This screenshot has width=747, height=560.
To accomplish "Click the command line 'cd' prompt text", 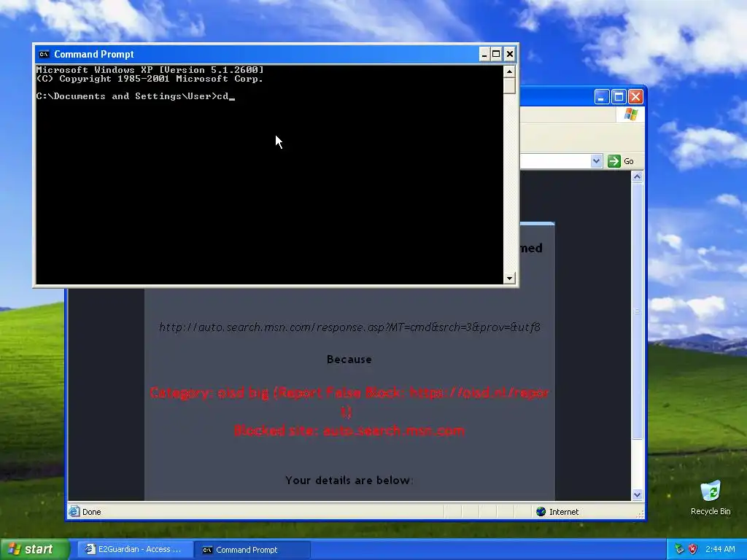I will coord(222,96).
